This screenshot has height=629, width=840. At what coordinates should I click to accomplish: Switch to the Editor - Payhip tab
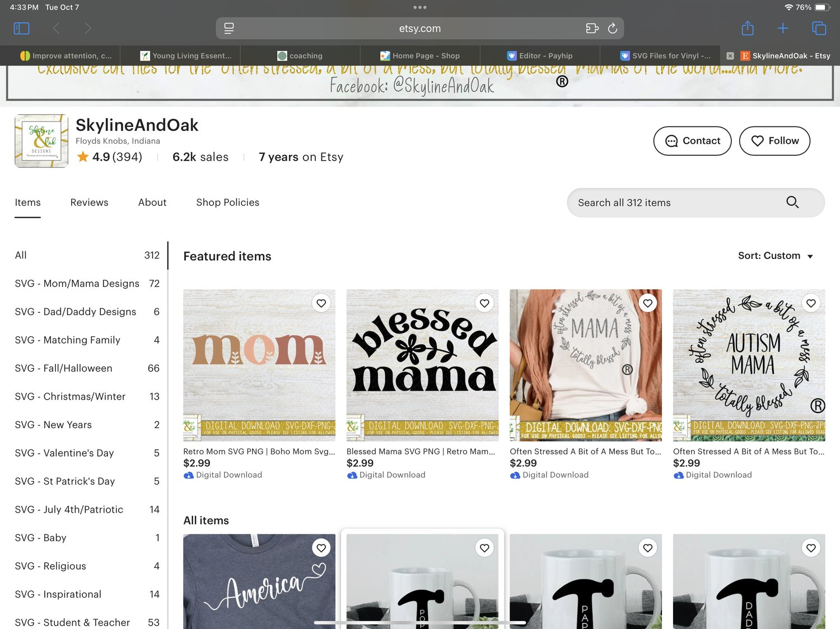click(x=540, y=56)
